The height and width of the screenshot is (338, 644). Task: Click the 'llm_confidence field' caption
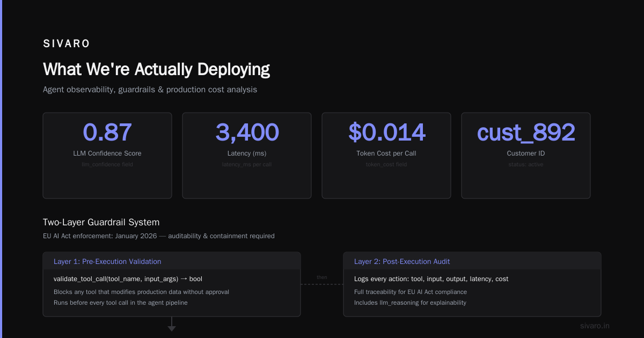(107, 164)
